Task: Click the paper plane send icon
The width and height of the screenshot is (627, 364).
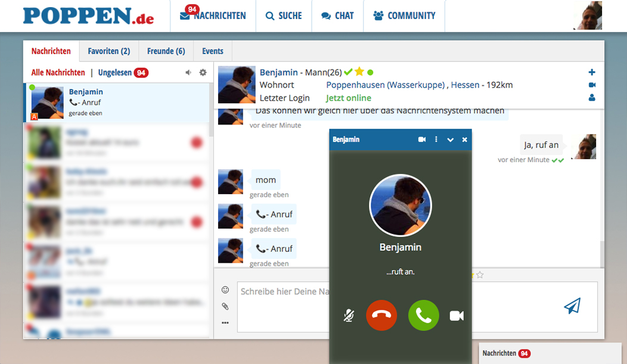Action: 572,306
